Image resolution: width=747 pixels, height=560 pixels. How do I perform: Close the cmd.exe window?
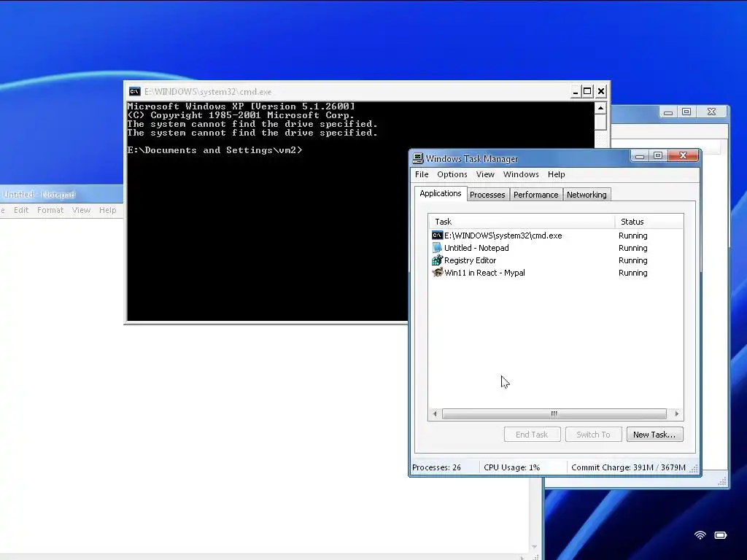pyautogui.click(x=601, y=91)
